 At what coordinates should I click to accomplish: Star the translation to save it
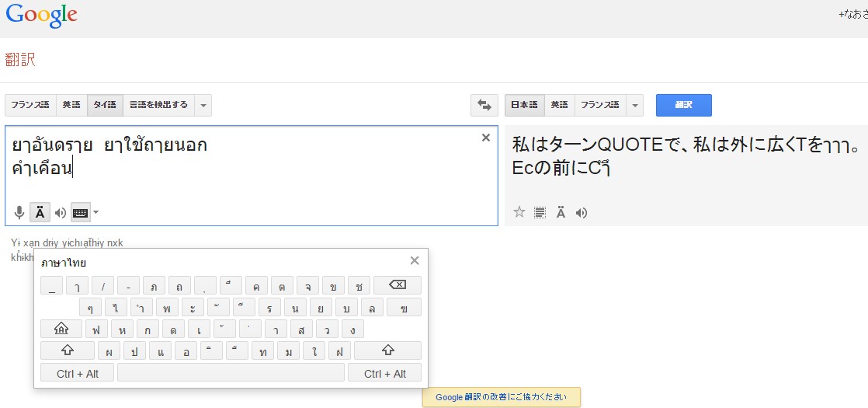coord(519,212)
